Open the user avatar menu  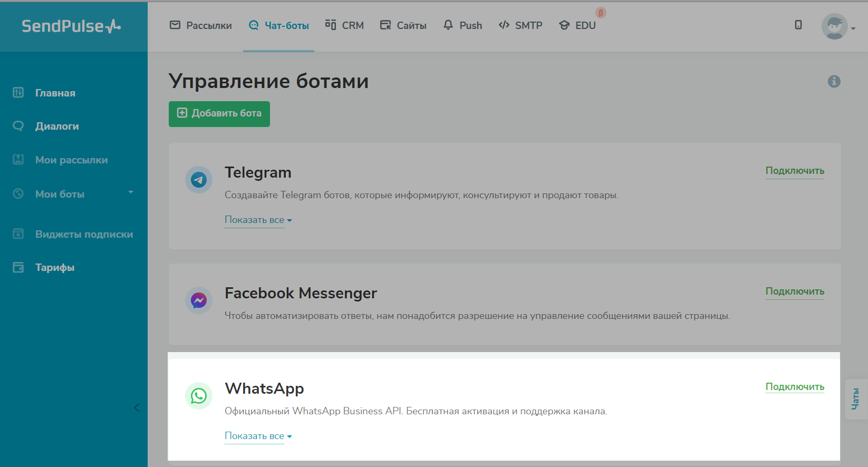click(835, 26)
